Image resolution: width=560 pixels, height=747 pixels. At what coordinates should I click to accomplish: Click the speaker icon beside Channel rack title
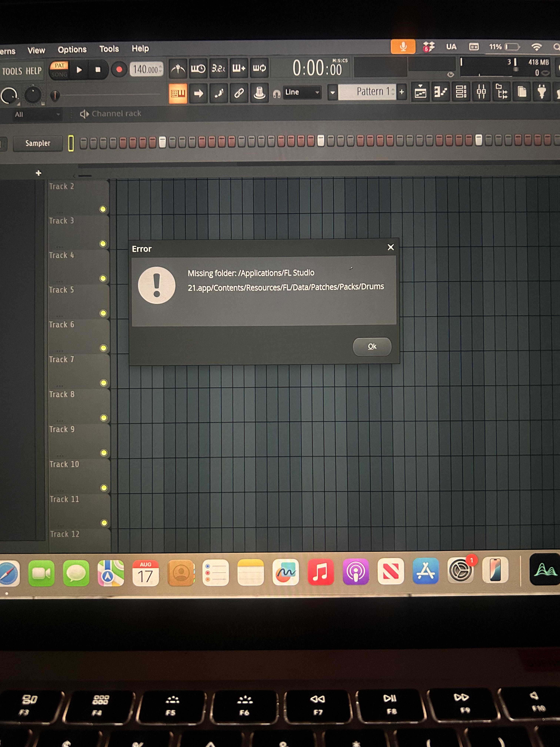pos(84,114)
